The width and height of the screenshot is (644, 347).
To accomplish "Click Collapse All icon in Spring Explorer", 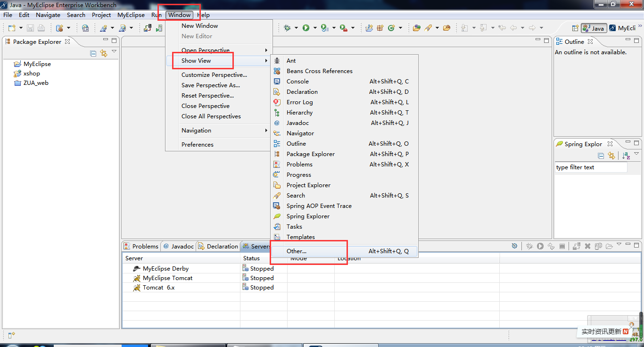I will [x=601, y=156].
